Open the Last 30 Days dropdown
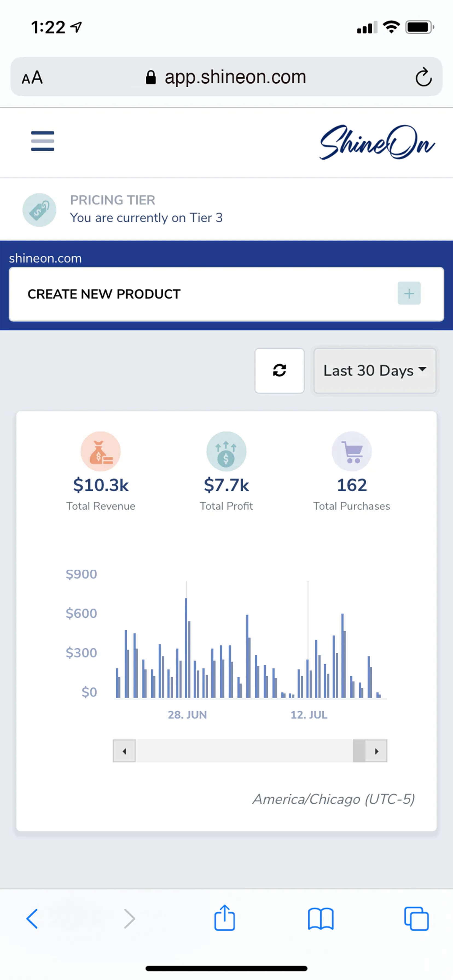453x980 pixels. click(x=374, y=371)
